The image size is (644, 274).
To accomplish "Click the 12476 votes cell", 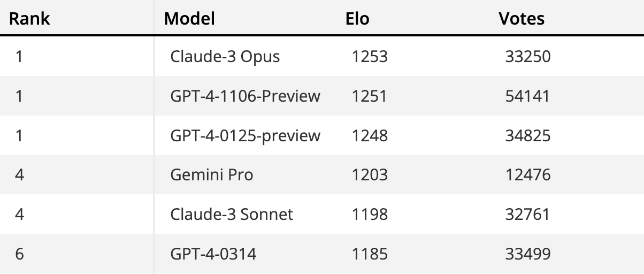I will (x=527, y=175).
